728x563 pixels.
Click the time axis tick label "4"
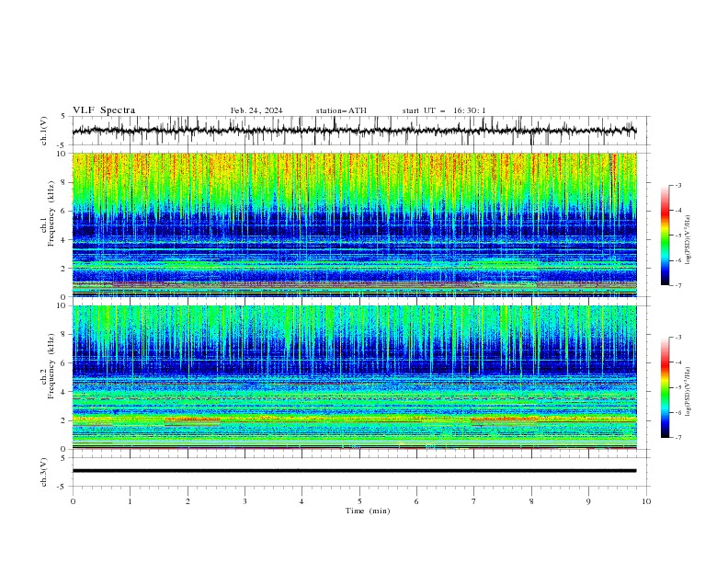click(x=301, y=501)
